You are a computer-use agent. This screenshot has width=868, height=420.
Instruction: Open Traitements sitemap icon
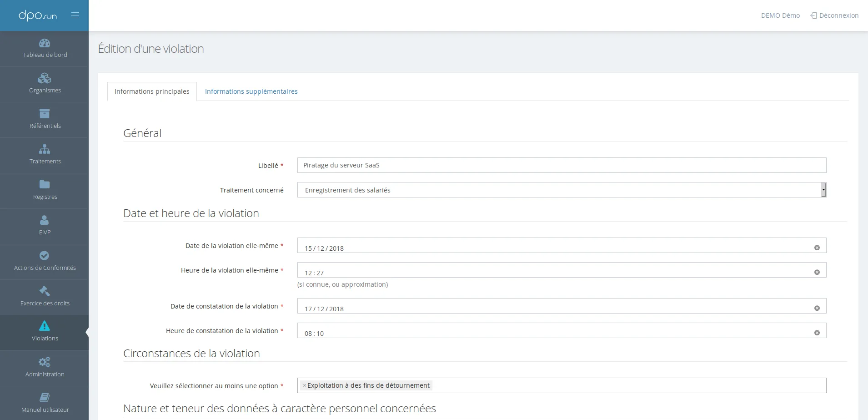coord(45,149)
